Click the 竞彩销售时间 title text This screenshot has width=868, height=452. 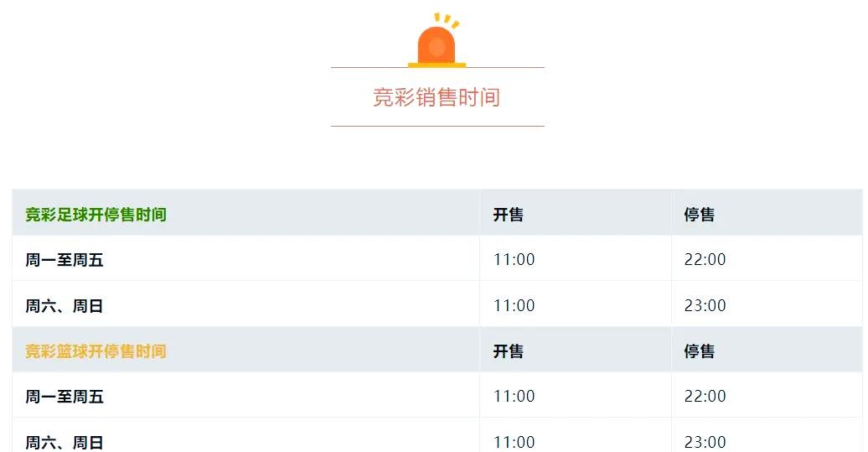pos(437,97)
